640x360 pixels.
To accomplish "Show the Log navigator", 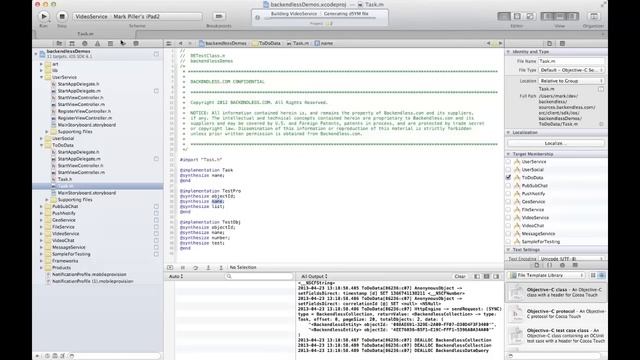I will [136, 43].
